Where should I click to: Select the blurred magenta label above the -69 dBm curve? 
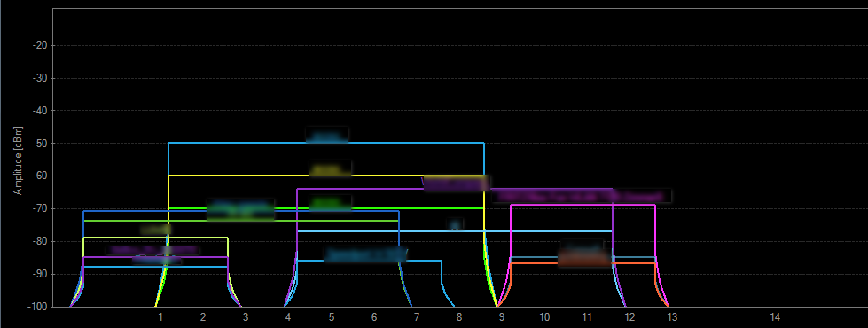click(582, 196)
